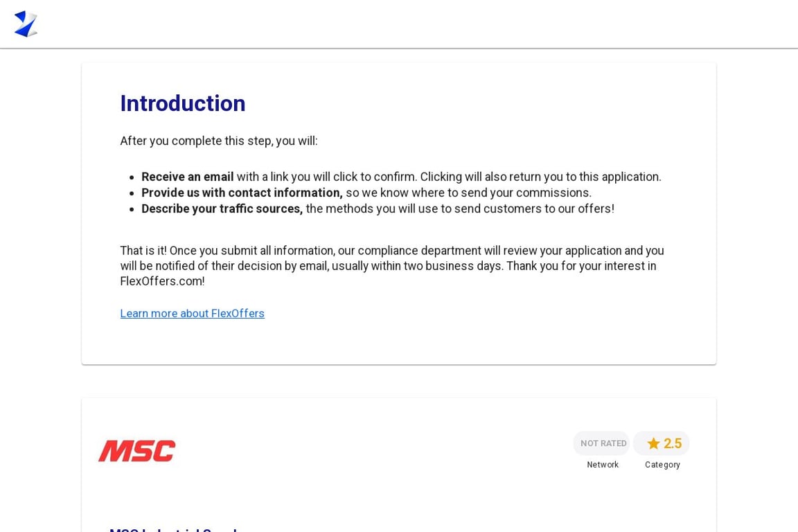The height and width of the screenshot is (532, 798).
Task: Click the MSC red logo mark
Action: [136, 450]
